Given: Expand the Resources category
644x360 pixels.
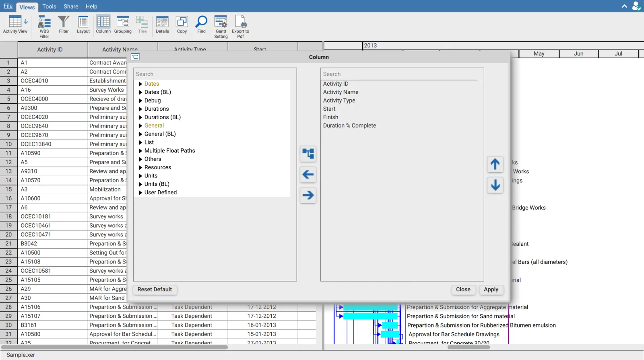Looking at the screenshot, I should [140, 168].
